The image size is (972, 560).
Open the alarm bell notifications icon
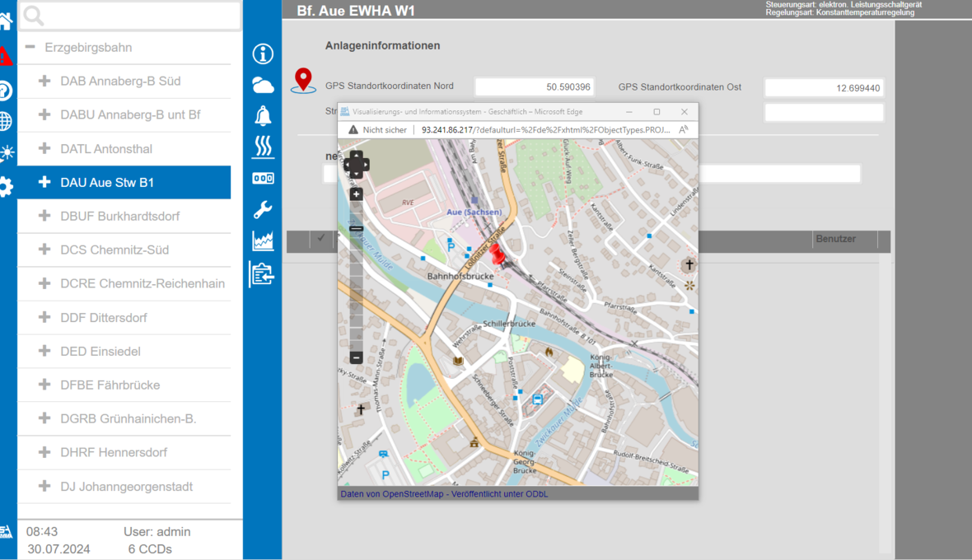pos(263,116)
